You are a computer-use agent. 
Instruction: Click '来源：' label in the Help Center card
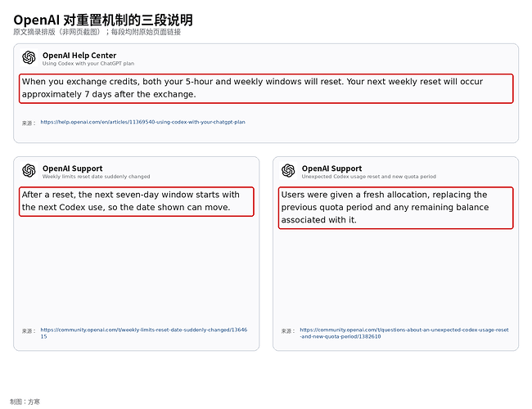pyautogui.click(x=29, y=123)
